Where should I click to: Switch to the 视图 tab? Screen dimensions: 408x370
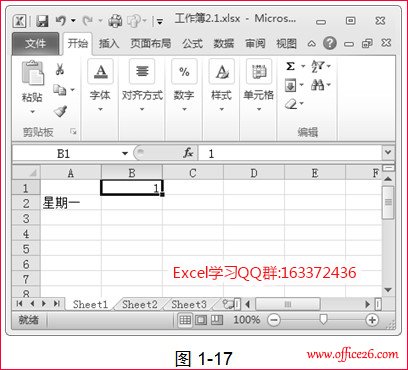tap(286, 44)
